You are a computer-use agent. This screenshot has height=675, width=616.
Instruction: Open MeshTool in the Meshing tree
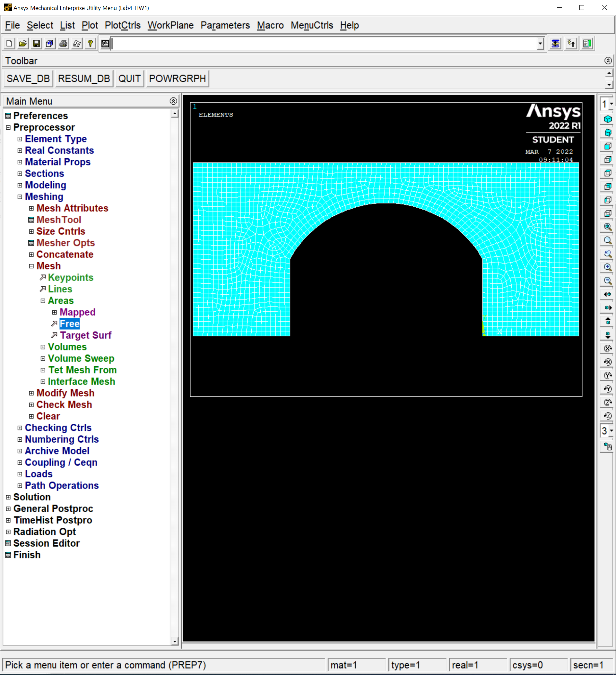[x=59, y=220]
